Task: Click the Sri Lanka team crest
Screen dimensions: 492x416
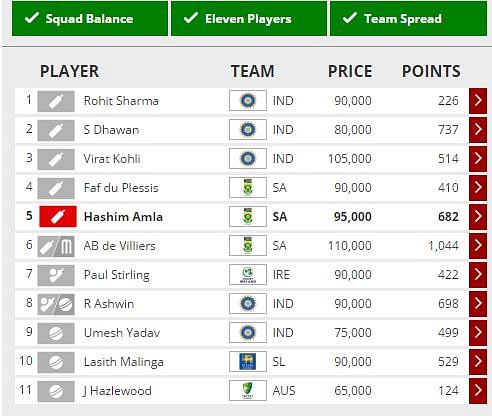Action: tap(248, 362)
